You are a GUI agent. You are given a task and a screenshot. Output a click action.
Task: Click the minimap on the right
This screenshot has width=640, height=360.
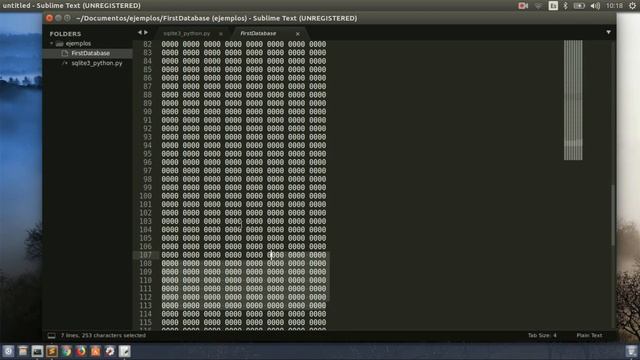click(573, 100)
